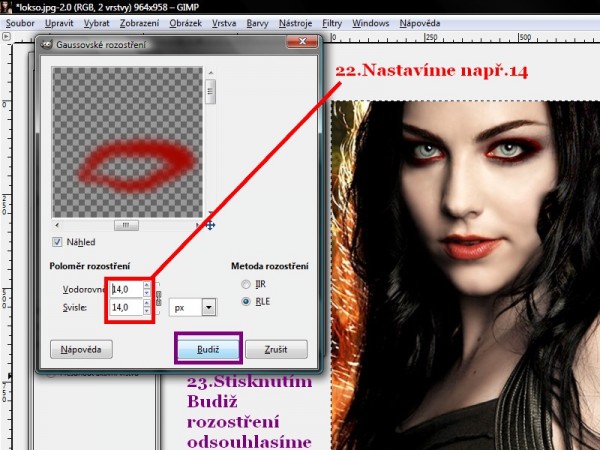Open the Vrstva menu

click(224, 23)
